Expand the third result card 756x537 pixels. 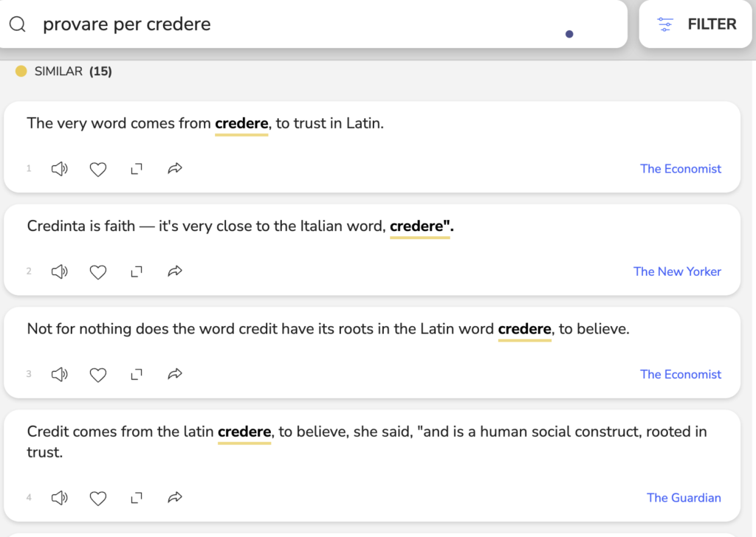137,374
